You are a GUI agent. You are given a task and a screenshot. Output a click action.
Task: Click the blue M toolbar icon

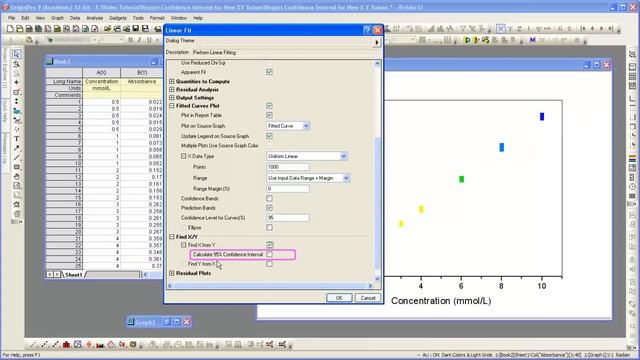[532, 40]
